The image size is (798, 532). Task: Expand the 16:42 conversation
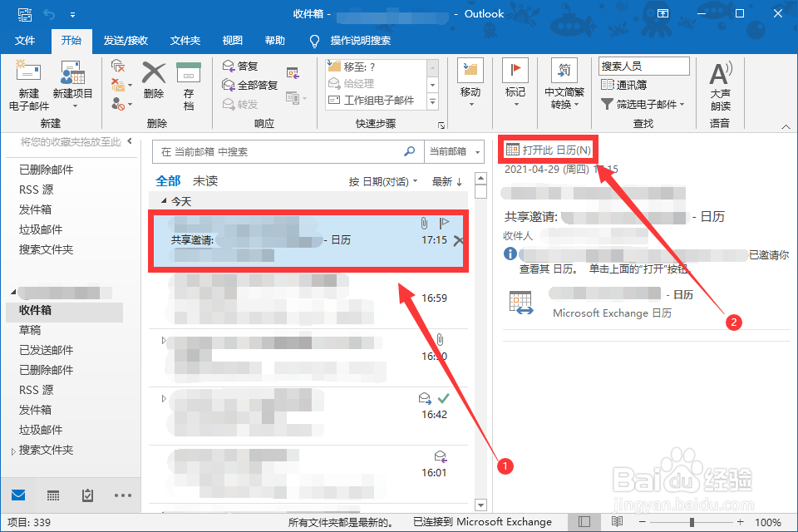[x=164, y=398]
